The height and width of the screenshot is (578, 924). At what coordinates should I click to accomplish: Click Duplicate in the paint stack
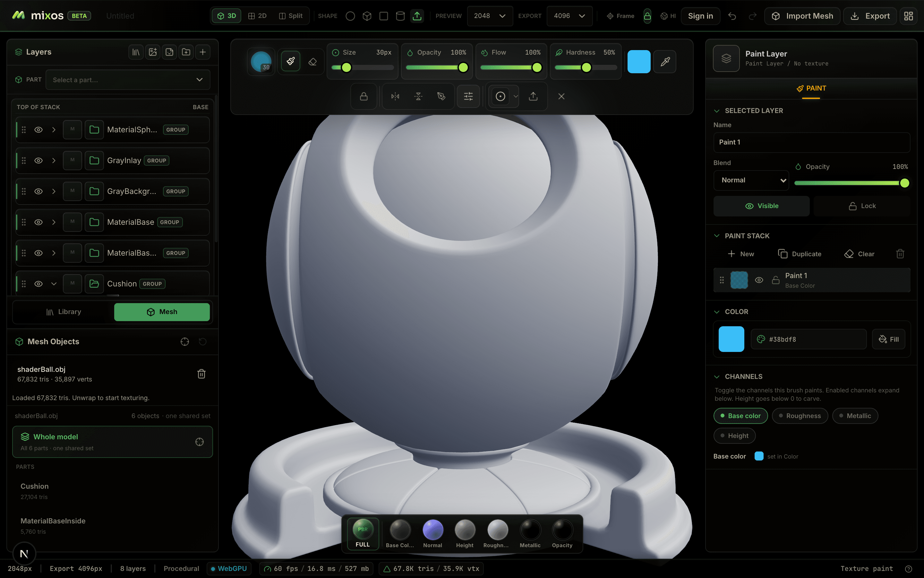coord(800,254)
